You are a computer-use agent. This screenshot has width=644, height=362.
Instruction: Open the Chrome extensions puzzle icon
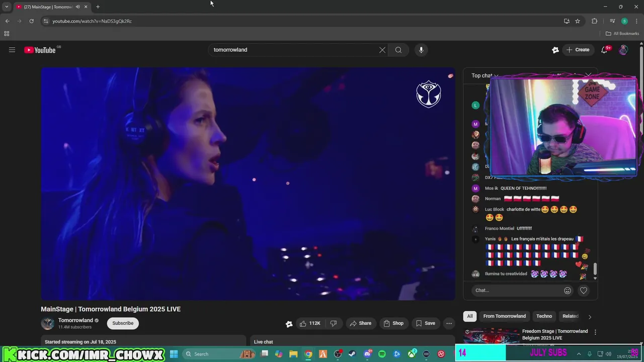[594, 21]
